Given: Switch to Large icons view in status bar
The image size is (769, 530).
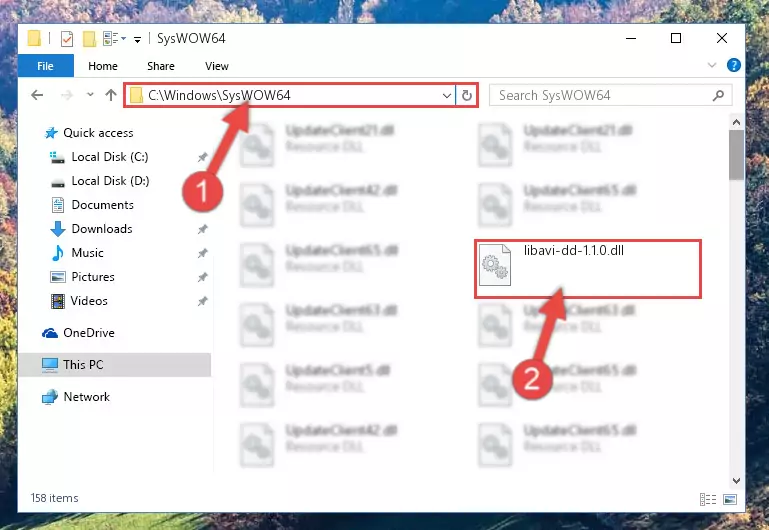Looking at the screenshot, I should 730,499.
